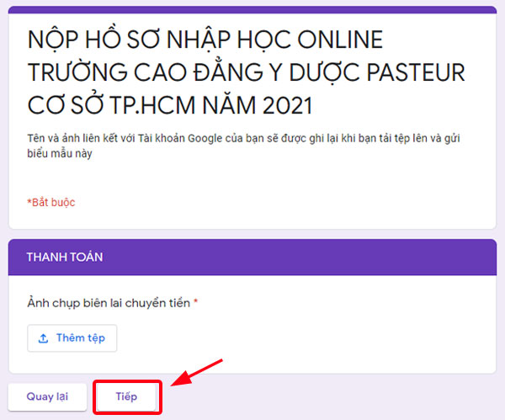This screenshot has width=505, height=420.
Task: Click the purple bar atop the title card
Action: click(x=252, y=9)
